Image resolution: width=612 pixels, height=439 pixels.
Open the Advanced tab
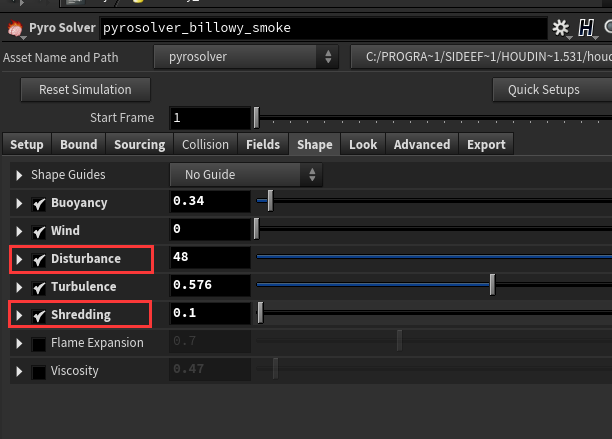(422, 145)
